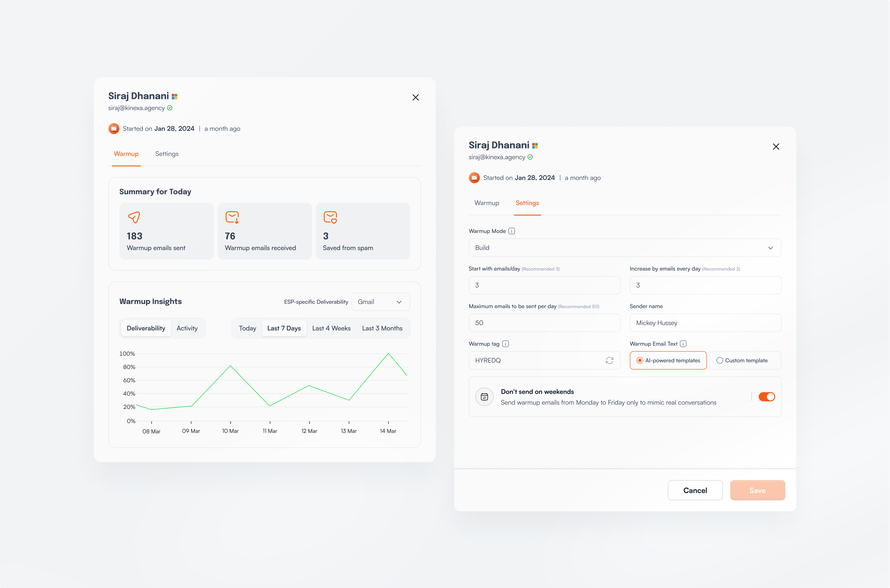This screenshot has height=588, width=890.
Task: Edit the Sender name field showing Mickey Hussey
Action: pos(705,323)
